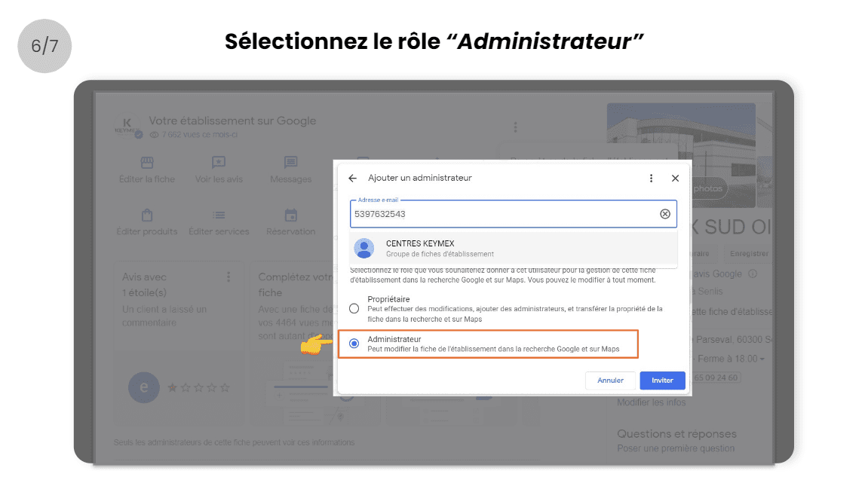
Task: Clear the email address field
Action: tap(665, 214)
